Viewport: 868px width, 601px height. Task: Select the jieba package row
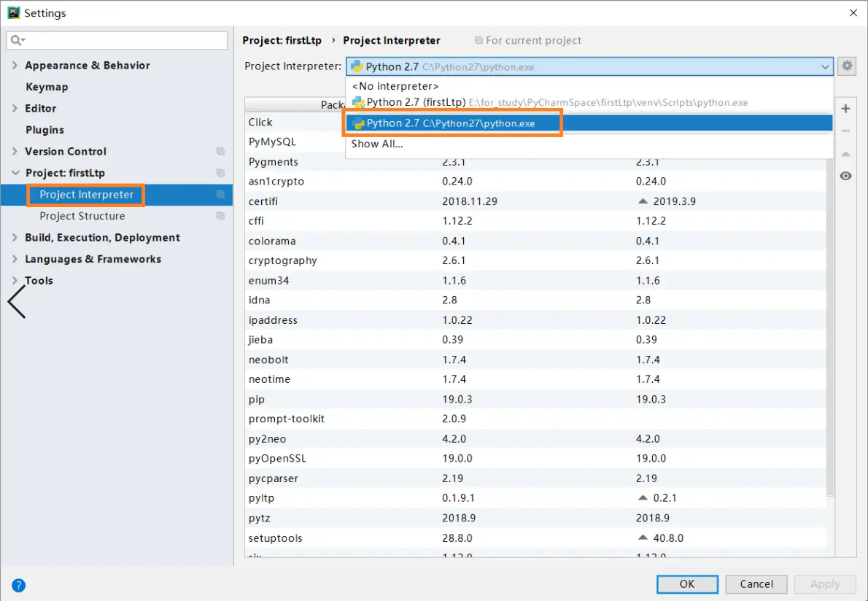(x=536, y=340)
